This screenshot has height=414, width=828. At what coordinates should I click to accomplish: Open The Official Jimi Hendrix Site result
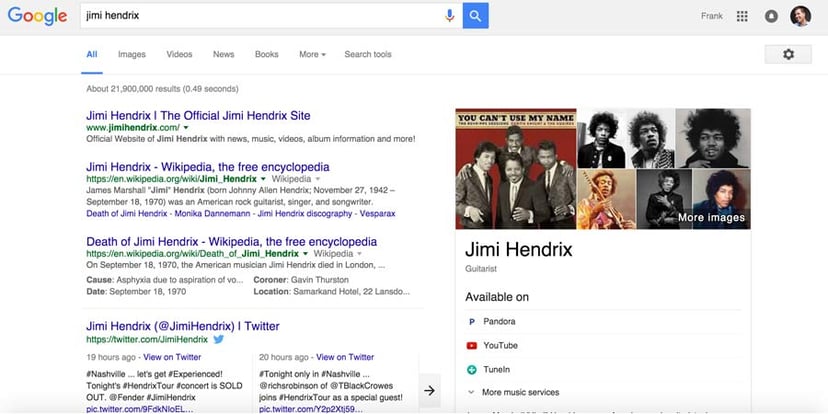[198, 116]
